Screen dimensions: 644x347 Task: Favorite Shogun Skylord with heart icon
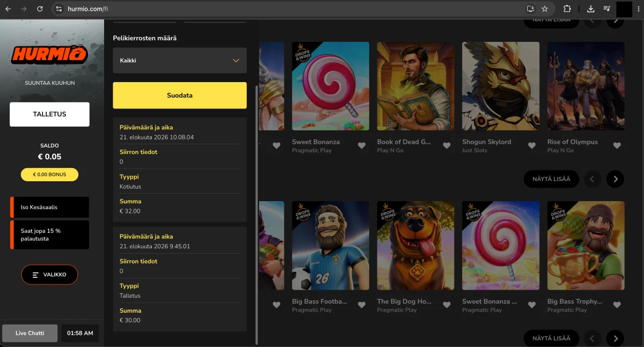(532, 145)
